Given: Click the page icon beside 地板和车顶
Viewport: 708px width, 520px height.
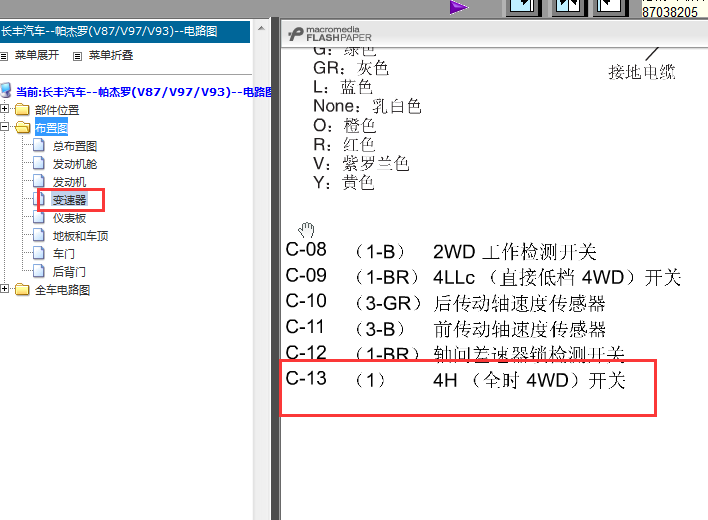Looking at the screenshot, I should pos(39,235).
